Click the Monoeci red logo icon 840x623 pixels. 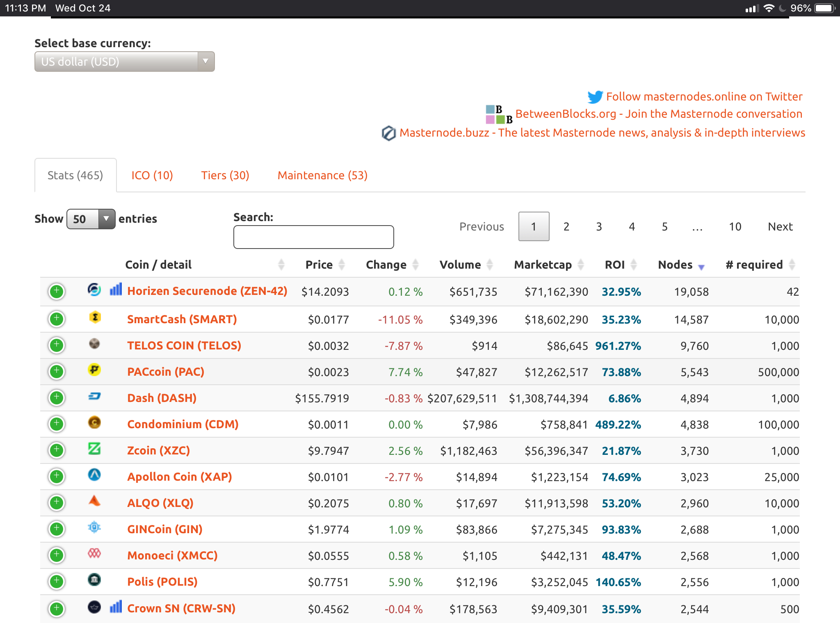(94, 553)
